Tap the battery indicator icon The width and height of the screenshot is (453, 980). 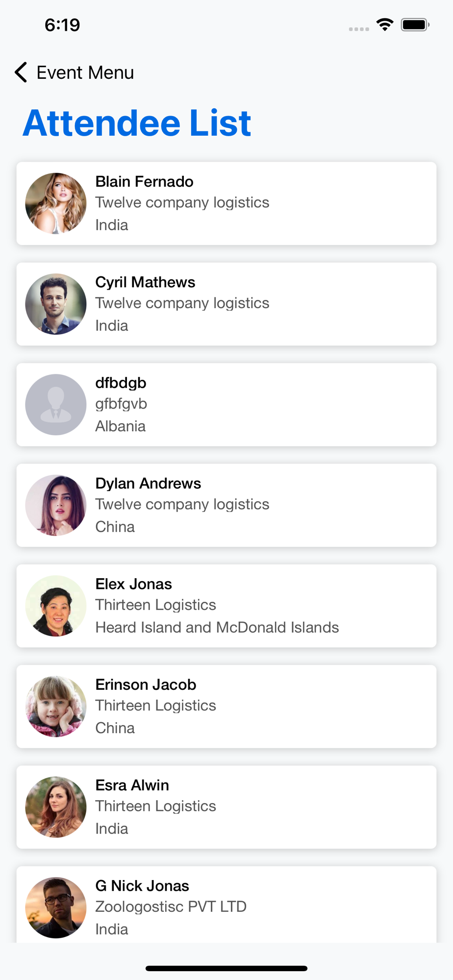[x=415, y=24]
